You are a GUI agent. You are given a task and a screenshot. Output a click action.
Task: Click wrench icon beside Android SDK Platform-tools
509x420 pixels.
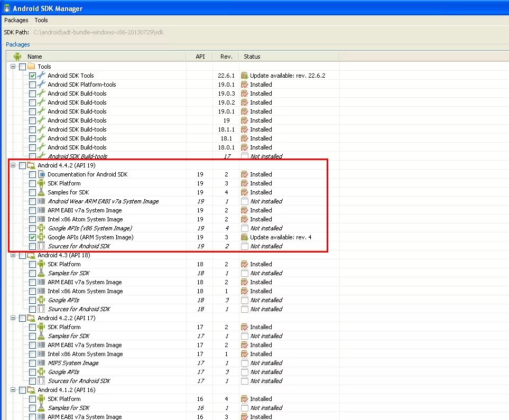coord(41,85)
